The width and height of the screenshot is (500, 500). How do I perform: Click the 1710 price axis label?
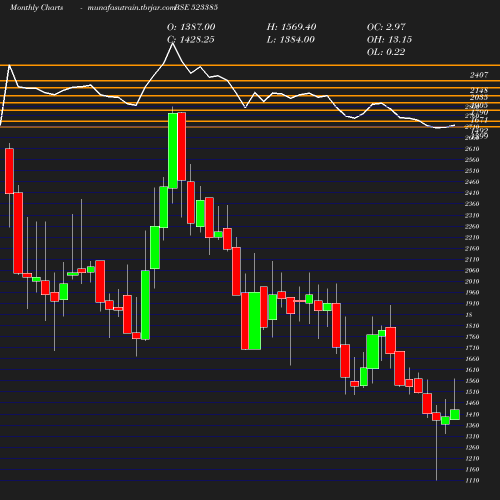pos(472,348)
